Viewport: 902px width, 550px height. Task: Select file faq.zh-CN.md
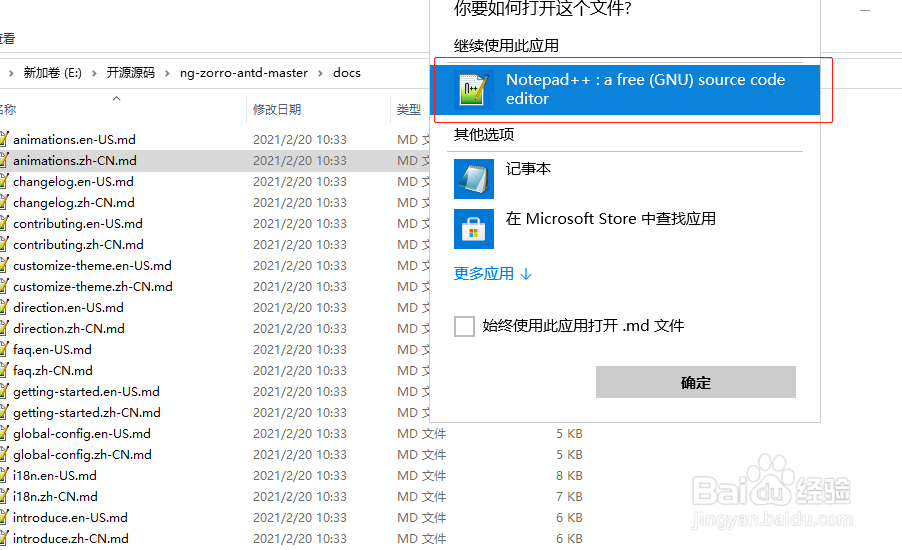pos(52,371)
